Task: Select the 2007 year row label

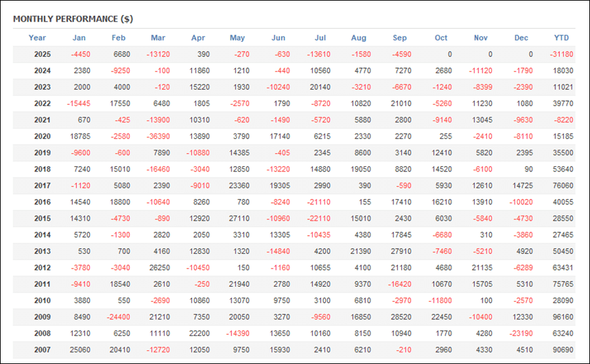Action: pyautogui.click(x=43, y=350)
